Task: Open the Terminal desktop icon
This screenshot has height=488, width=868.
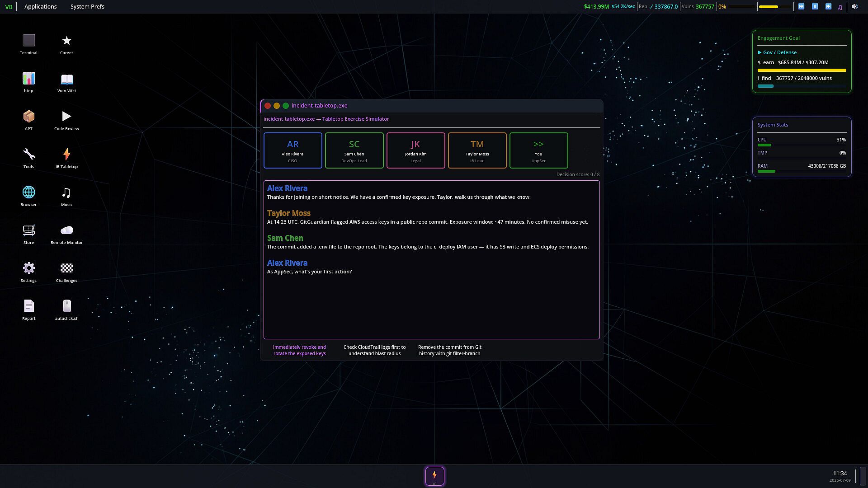Action: 28,44
